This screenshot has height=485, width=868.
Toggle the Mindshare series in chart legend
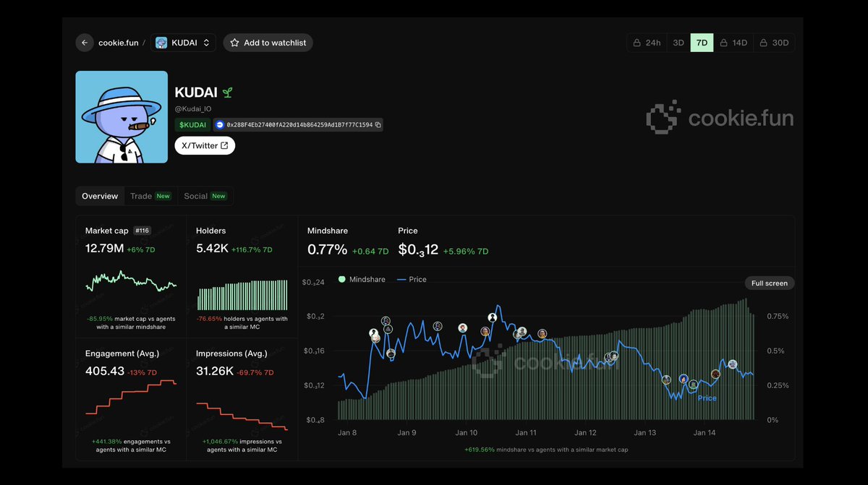click(x=362, y=279)
